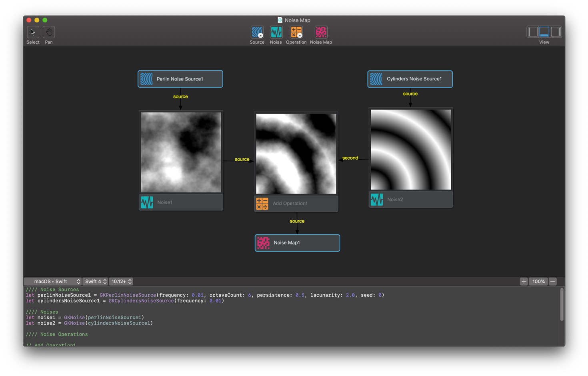Click the Noise Map document title icon
The image size is (588, 376).
coord(280,20)
